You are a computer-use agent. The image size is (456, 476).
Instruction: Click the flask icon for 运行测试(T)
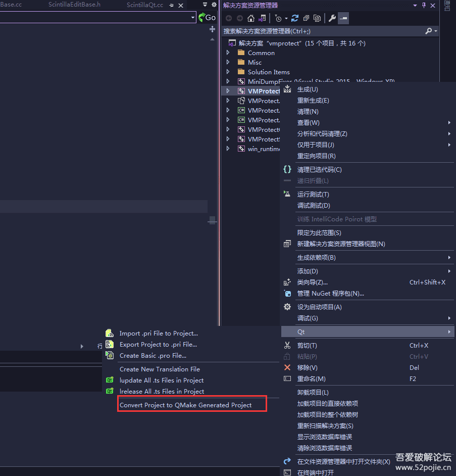point(287,194)
